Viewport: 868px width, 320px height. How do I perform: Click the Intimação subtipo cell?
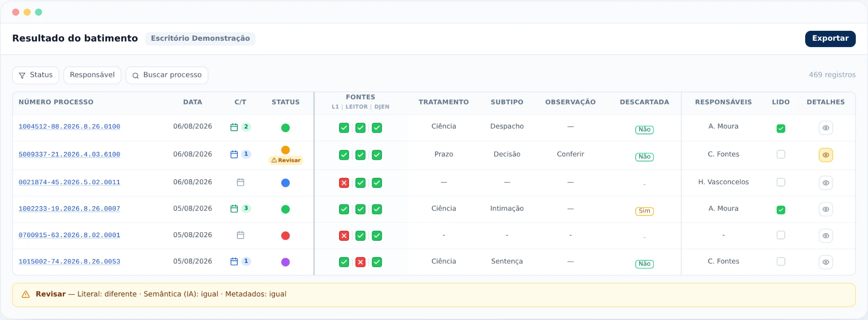(x=507, y=209)
